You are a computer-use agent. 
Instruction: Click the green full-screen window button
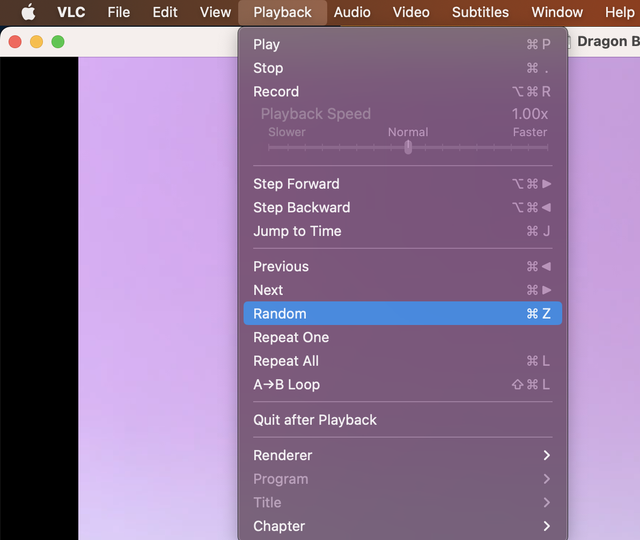(58, 42)
